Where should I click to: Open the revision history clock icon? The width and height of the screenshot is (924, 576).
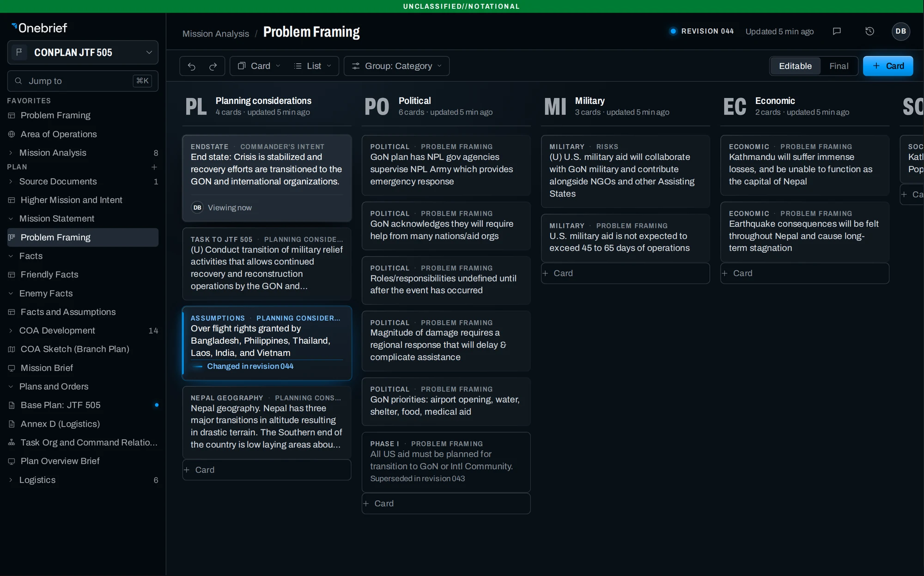869,31
